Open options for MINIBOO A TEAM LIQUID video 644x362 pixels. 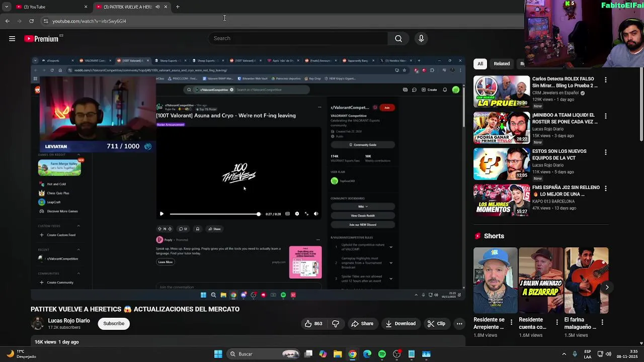pyautogui.click(x=605, y=116)
